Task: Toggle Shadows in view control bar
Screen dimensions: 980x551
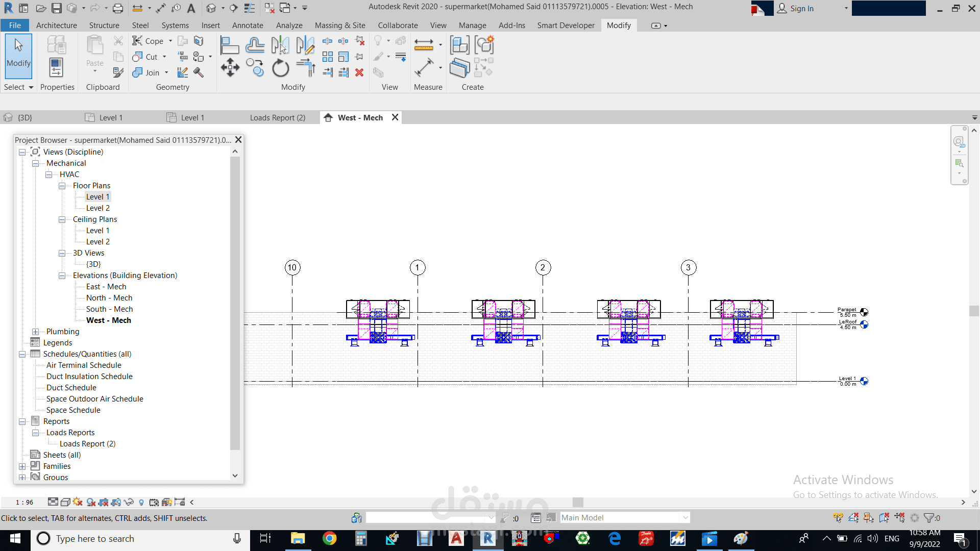Action: 91,502
